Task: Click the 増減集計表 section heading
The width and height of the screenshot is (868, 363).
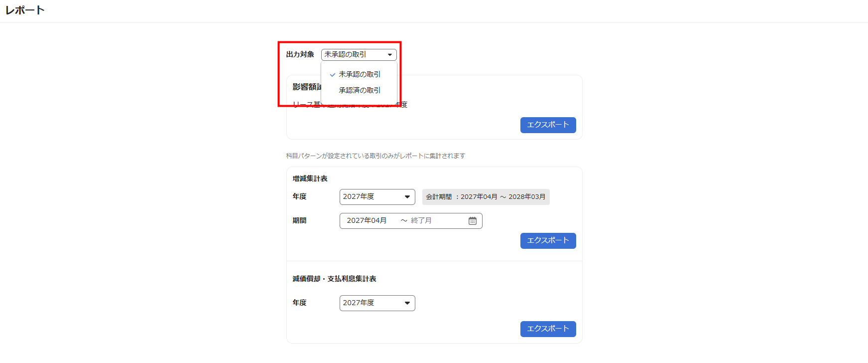Action: pyautogui.click(x=310, y=179)
